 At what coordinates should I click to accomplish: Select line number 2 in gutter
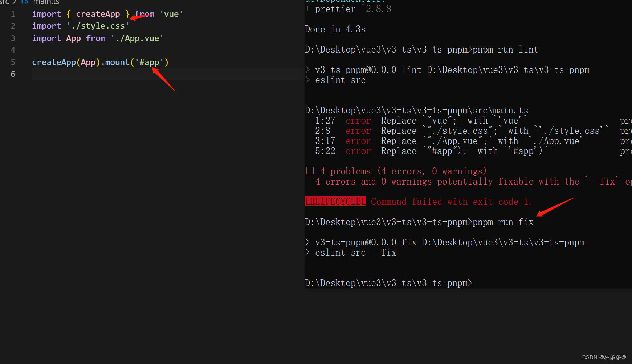[13, 26]
